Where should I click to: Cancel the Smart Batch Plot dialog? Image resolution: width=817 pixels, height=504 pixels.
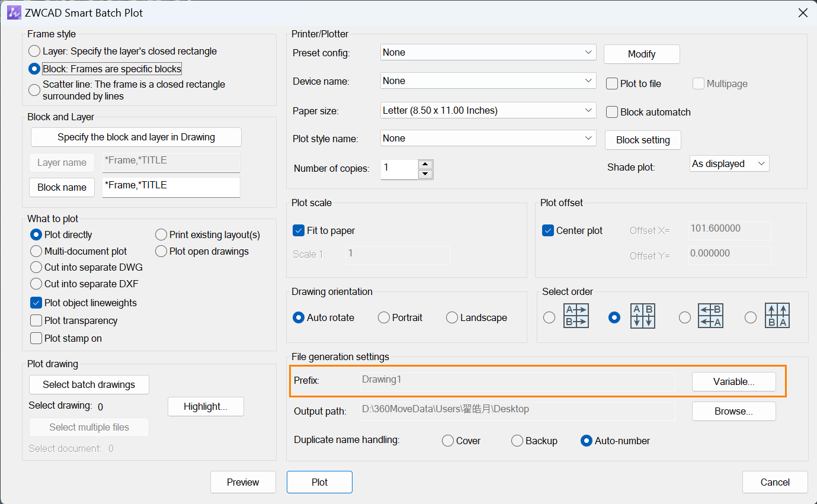pos(775,482)
